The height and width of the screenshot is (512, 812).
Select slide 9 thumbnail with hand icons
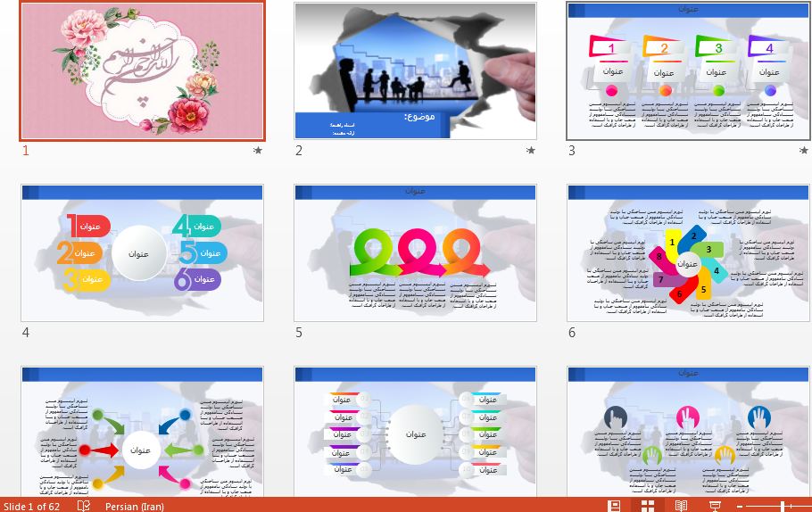688,432
